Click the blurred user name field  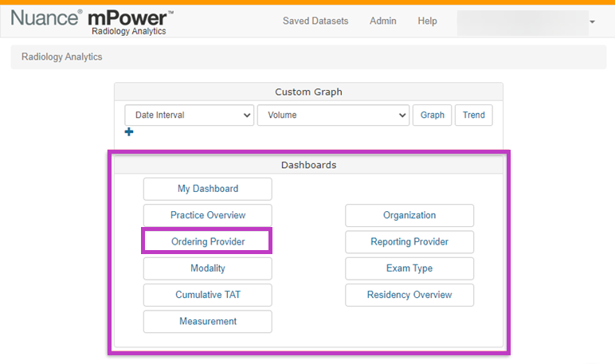pyautogui.click(x=523, y=23)
